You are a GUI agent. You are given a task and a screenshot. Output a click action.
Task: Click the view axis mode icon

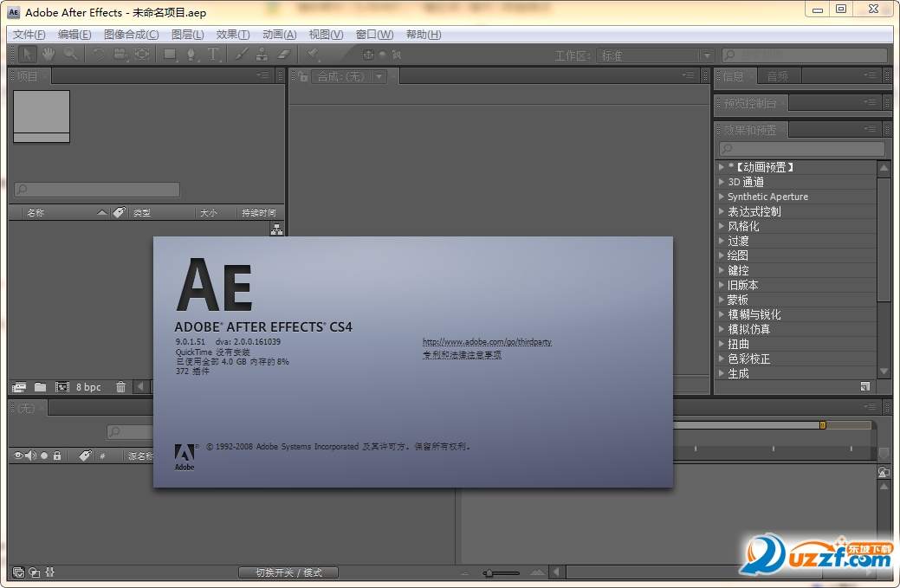[397, 55]
